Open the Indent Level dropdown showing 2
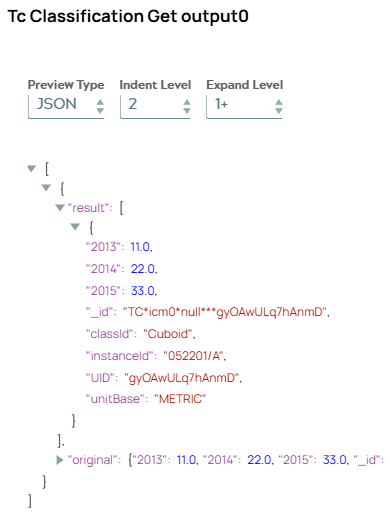The image size is (390, 518). coord(155,106)
